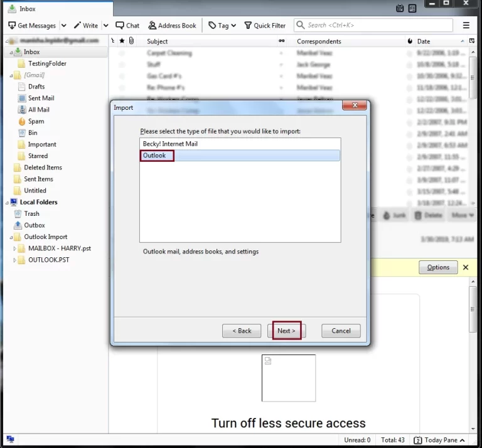Viewport: 482px width, 448px height.
Task: Open the Sent Mail folder
Action: pyautogui.click(x=41, y=98)
